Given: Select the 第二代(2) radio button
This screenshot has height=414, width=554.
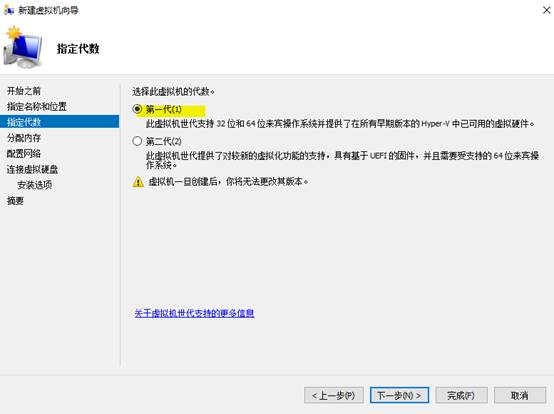Looking at the screenshot, I should [x=137, y=141].
